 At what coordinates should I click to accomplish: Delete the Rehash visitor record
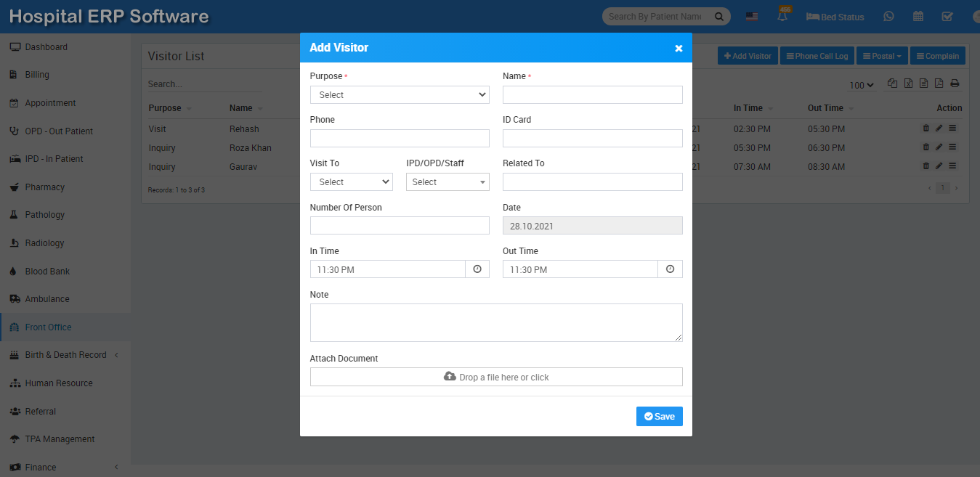(x=926, y=129)
